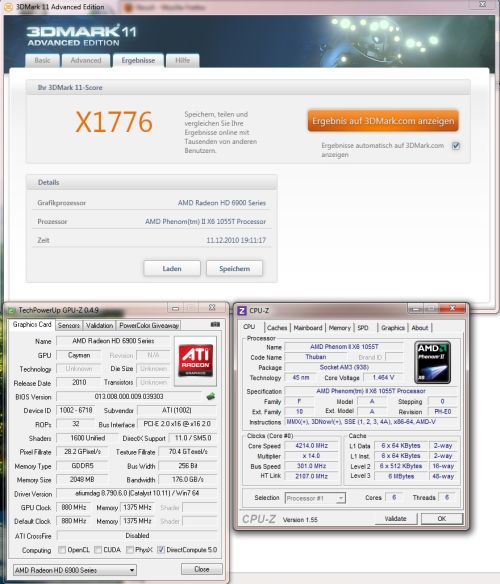The image size is (500, 584).
Task: Open the Processor #1 selection dropdown
Action: (315, 498)
